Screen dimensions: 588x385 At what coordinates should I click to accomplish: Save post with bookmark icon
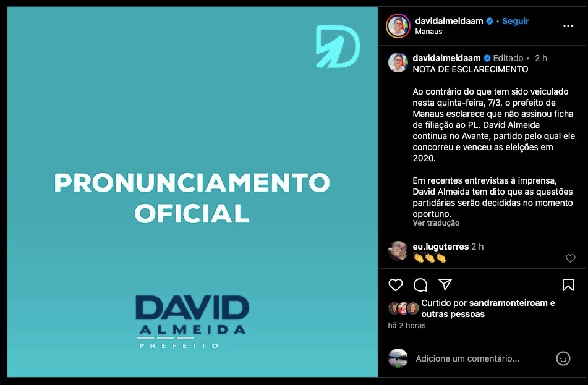[568, 285]
